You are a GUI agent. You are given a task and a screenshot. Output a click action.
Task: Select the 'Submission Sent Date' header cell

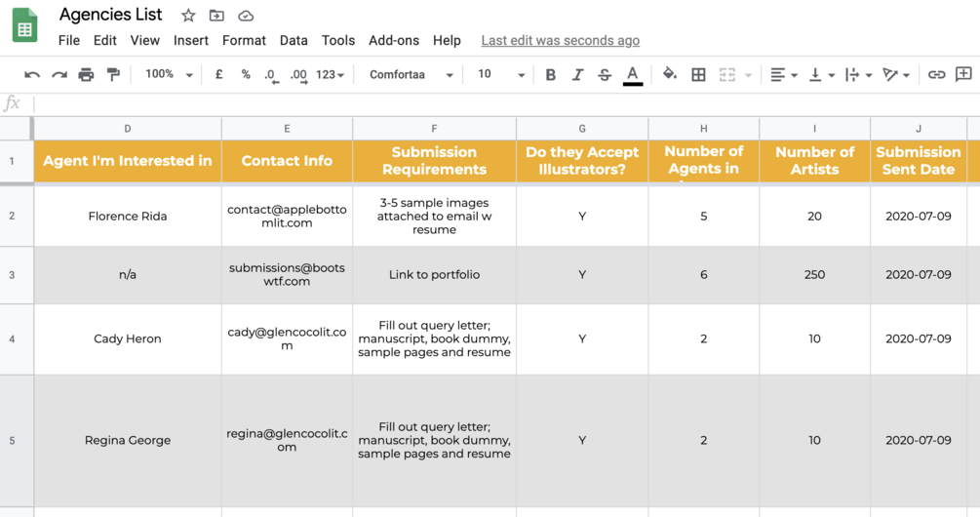point(919,161)
